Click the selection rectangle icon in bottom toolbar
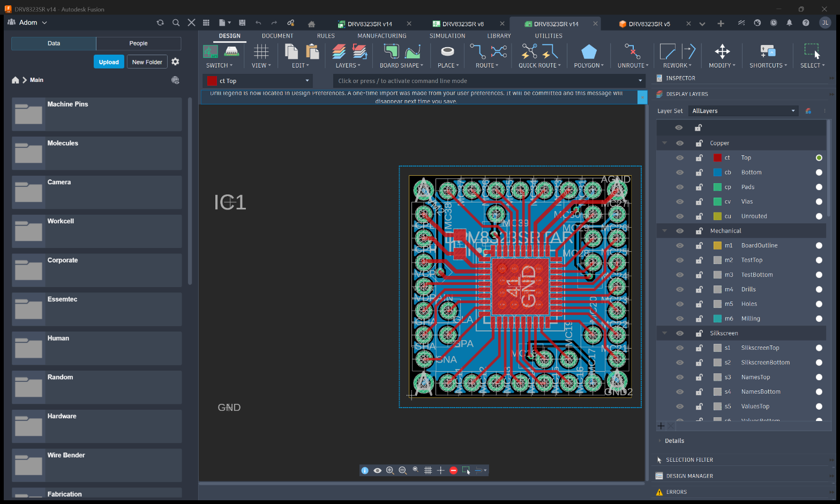Image resolution: width=840 pixels, height=504 pixels. (466, 470)
